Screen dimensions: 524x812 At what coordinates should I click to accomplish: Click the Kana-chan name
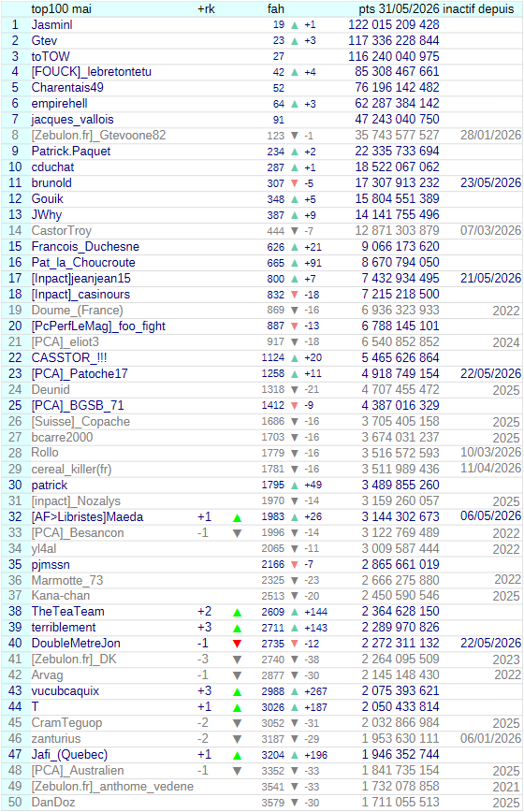(x=61, y=596)
